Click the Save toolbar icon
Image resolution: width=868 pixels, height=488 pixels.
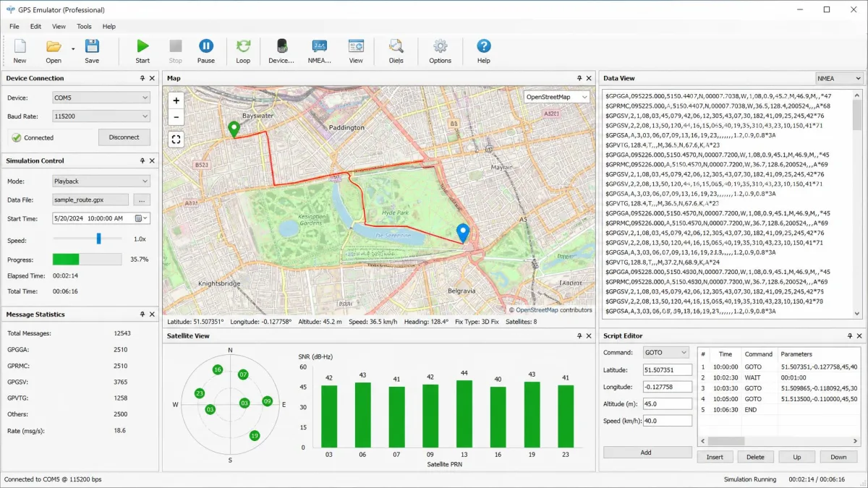[x=92, y=47]
